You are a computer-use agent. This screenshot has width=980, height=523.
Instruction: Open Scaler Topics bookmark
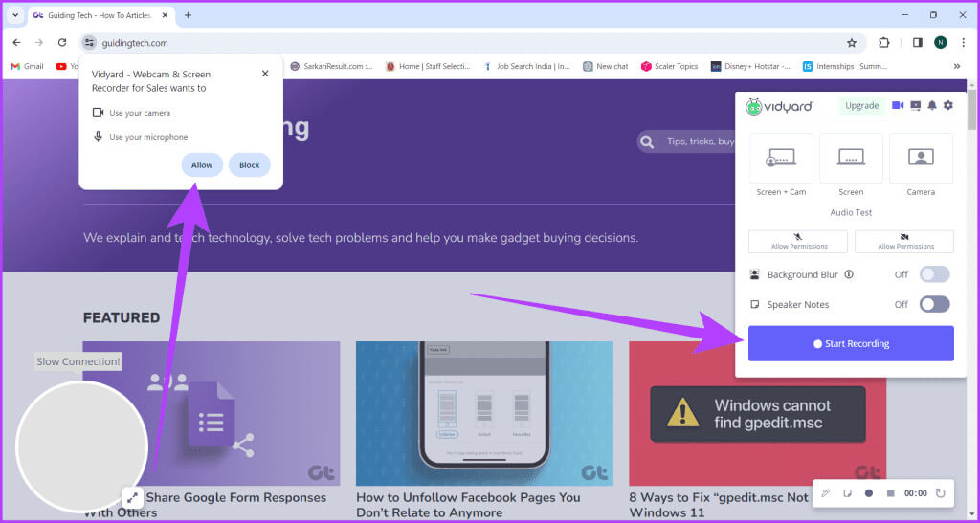click(669, 66)
